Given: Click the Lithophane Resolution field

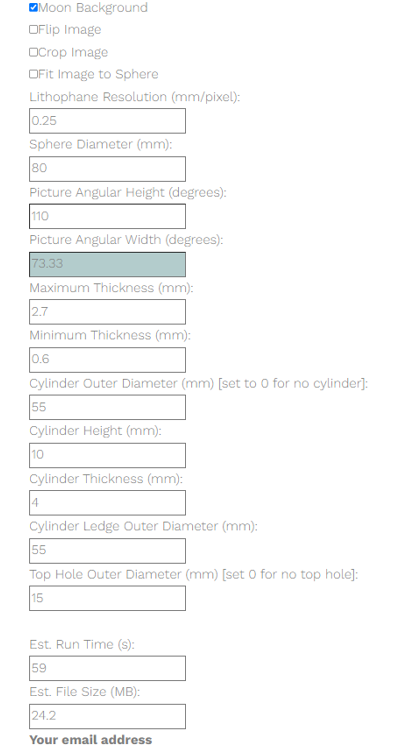Looking at the screenshot, I should click(107, 121).
